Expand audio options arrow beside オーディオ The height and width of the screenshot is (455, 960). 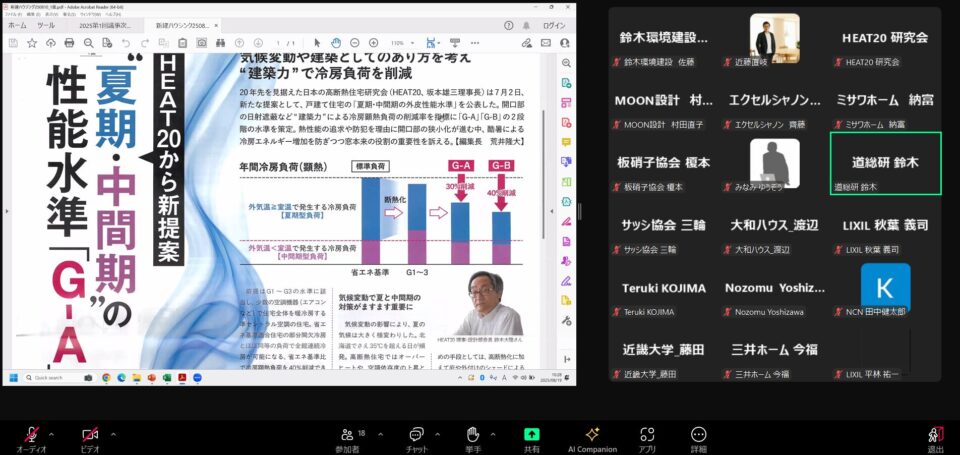tap(52, 433)
